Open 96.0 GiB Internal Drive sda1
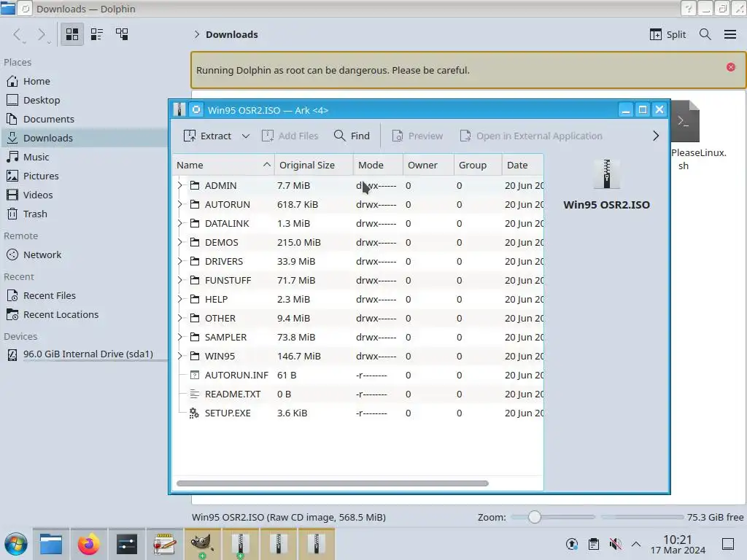This screenshot has height=560, width=747. pyautogui.click(x=84, y=354)
